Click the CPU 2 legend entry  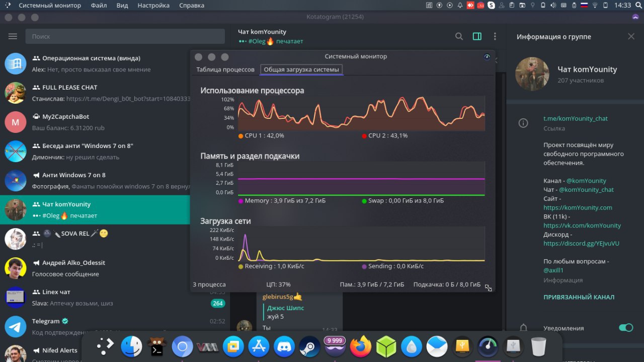(x=385, y=136)
